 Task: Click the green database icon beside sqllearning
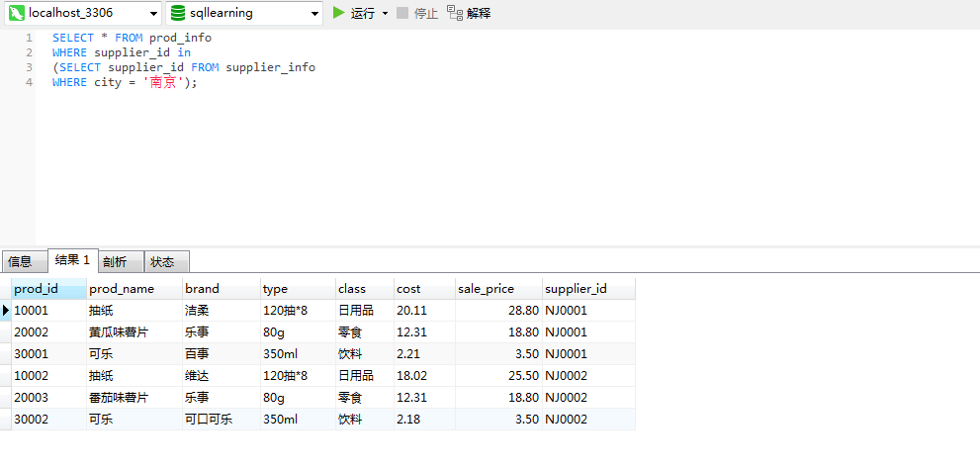point(178,13)
